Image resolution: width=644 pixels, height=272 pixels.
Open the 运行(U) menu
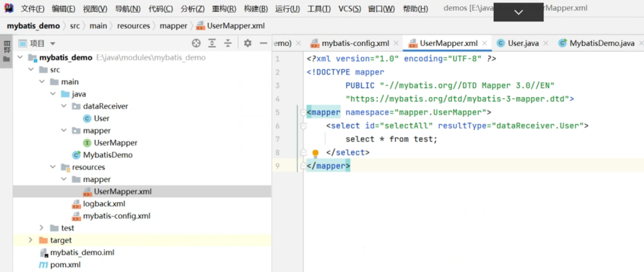click(x=287, y=9)
